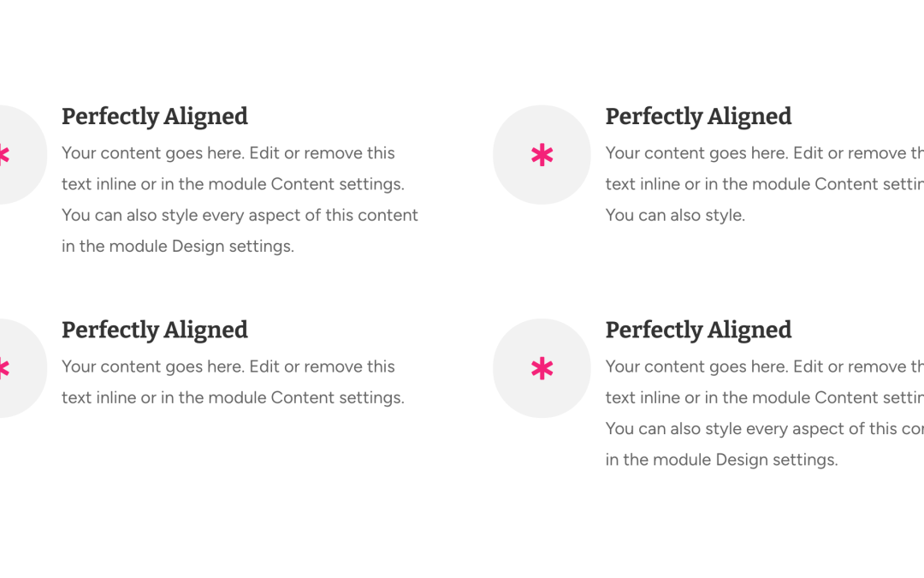This screenshot has width=924, height=578.
Task: Select the cut-off asterisk icon beside the two-line blurb
Action: click(5, 368)
